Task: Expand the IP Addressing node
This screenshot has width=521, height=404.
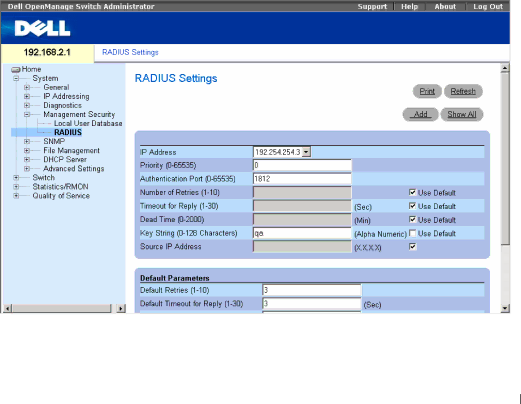Action: tap(27, 97)
